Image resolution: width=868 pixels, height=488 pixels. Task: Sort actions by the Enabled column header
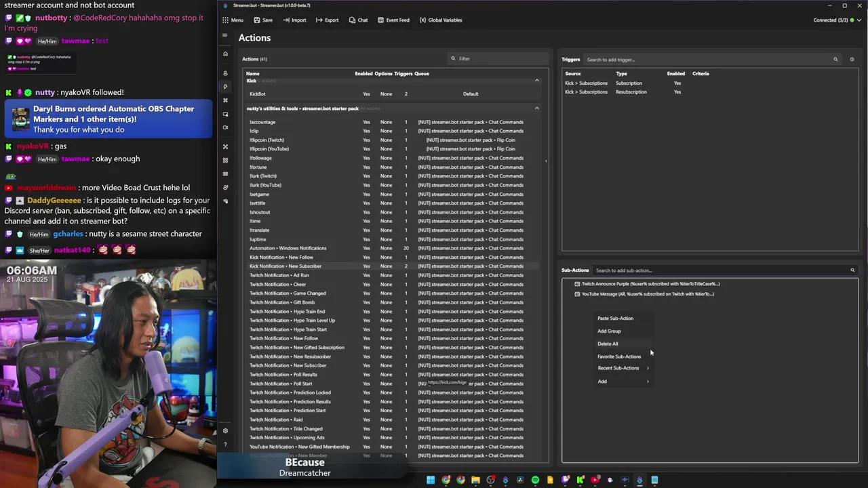363,73
